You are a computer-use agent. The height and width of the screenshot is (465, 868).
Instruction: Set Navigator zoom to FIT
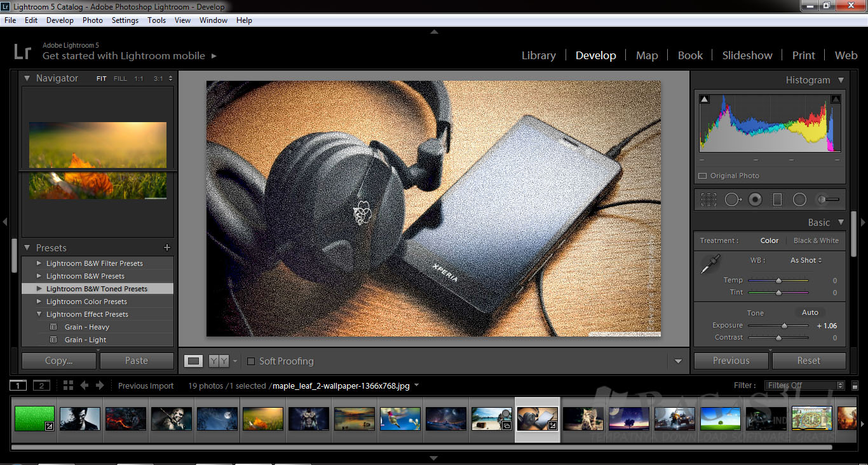tap(102, 79)
